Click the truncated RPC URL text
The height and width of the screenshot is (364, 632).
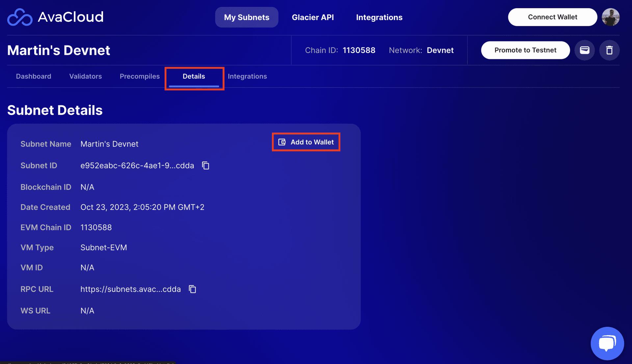[131, 289]
